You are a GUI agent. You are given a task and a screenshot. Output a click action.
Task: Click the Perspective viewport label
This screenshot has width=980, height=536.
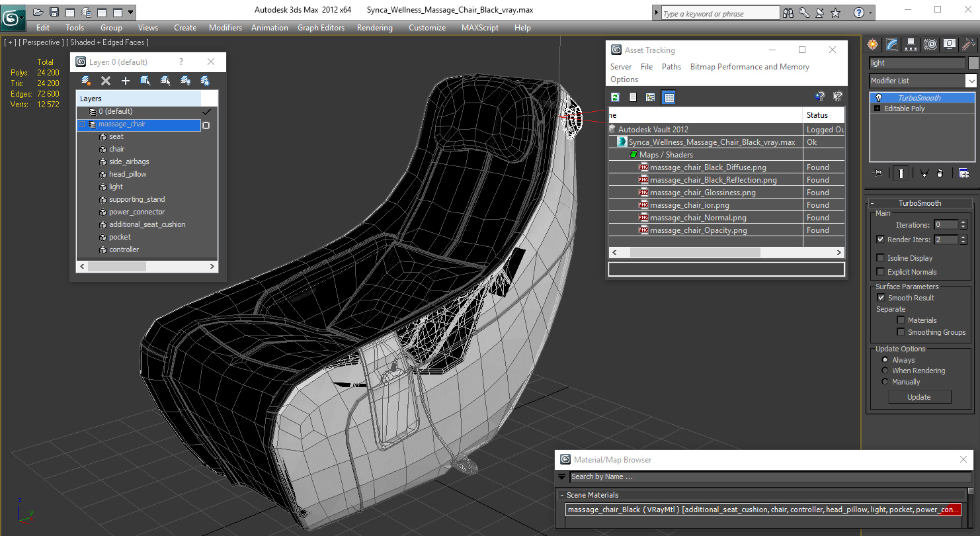[42, 42]
